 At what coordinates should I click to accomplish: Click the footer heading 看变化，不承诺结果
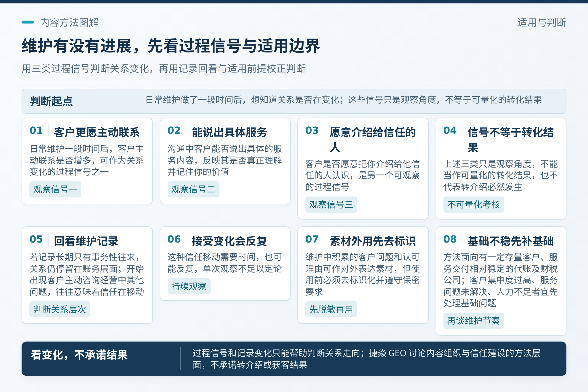tap(79, 355)
